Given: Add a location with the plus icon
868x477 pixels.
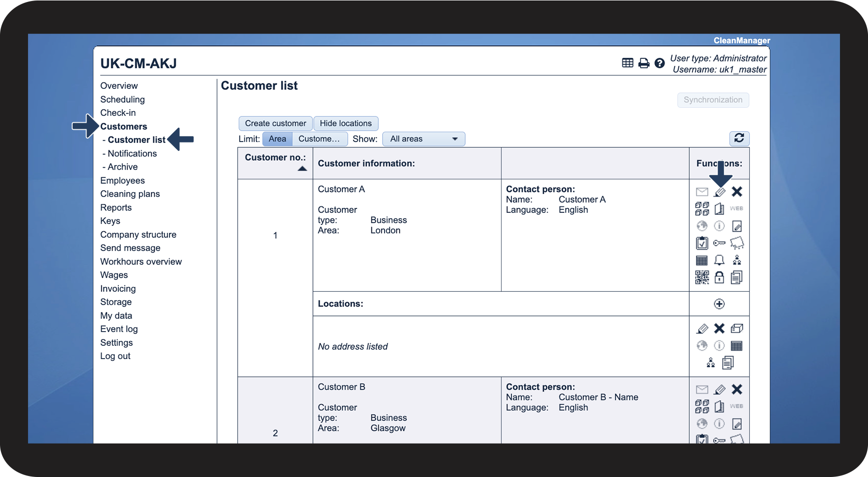Looking at the screenshot, I should click(719, 304).
